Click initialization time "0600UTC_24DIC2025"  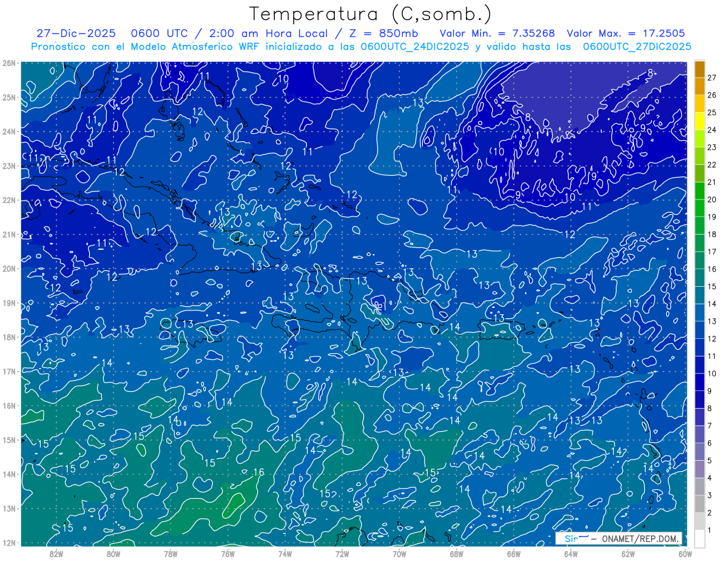tap(415, 47)
